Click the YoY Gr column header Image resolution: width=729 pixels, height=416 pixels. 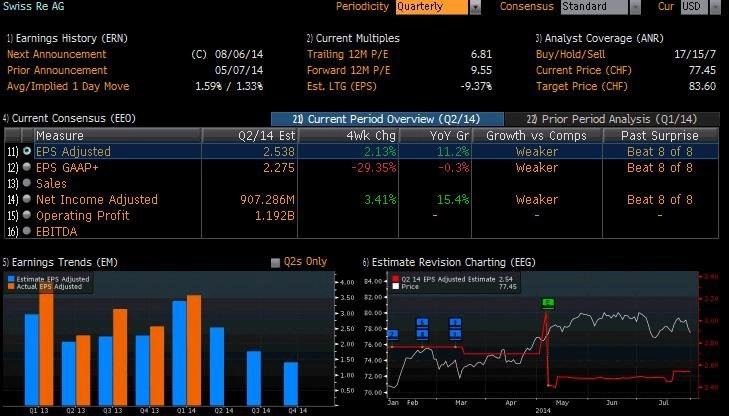tap(435, 135)
